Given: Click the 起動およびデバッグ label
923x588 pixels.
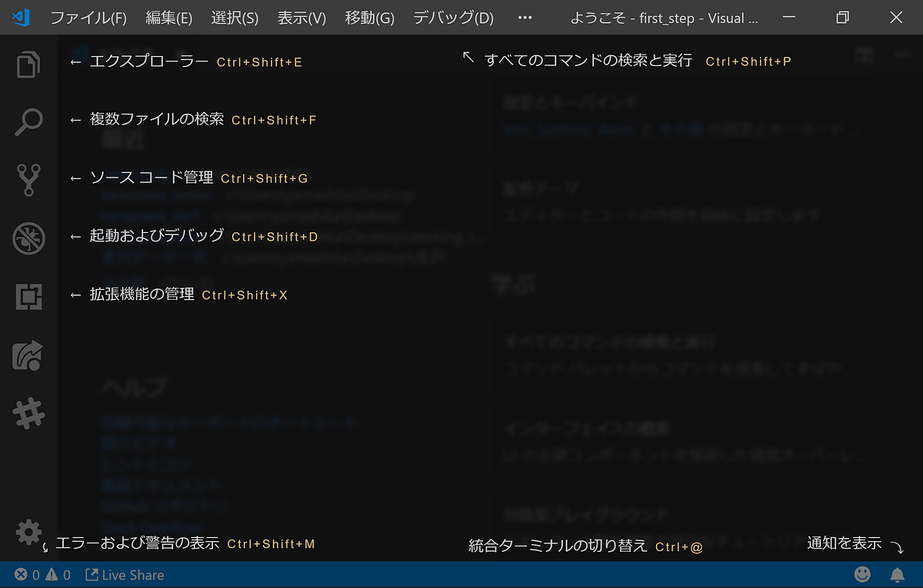Looking at the screenshot, I should 157,236.
